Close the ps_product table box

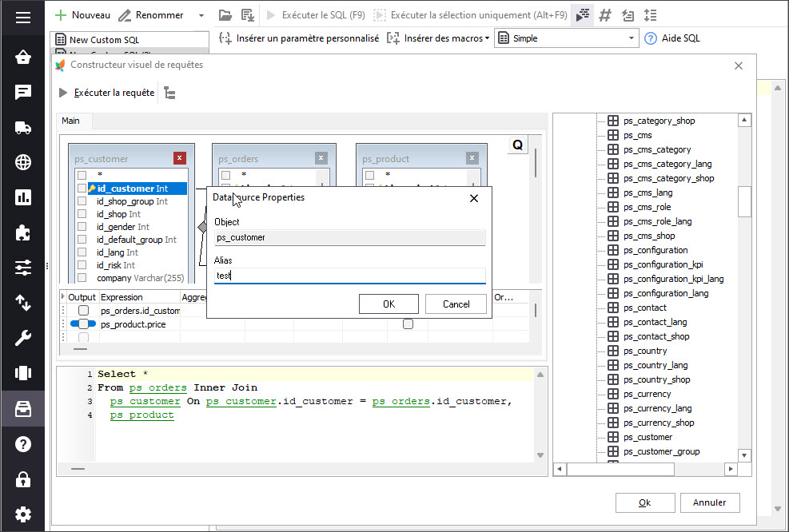pos(472,158)
